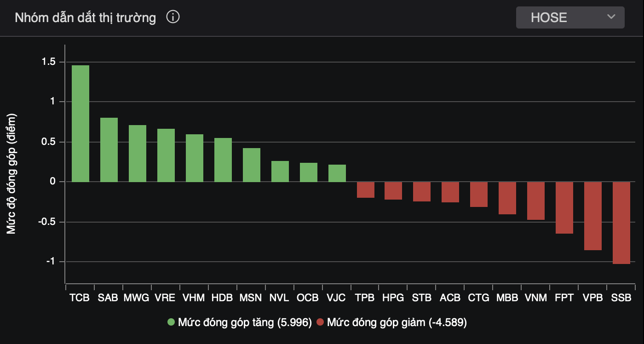
Task: Click the TPB ticker label on axis
Action: [x=365, y=298]
